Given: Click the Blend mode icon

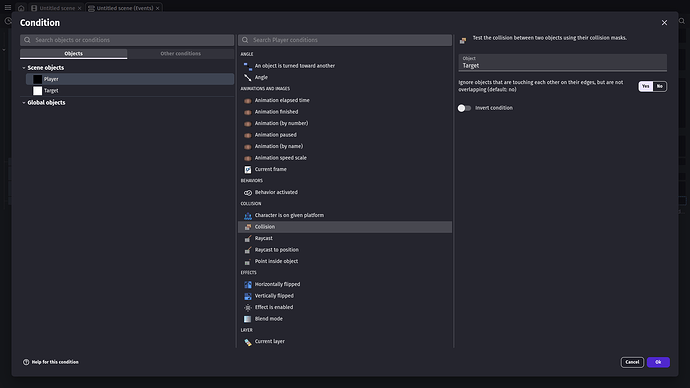Looking at the screenshot, I should pyautogui.click(x=248, y=319).
